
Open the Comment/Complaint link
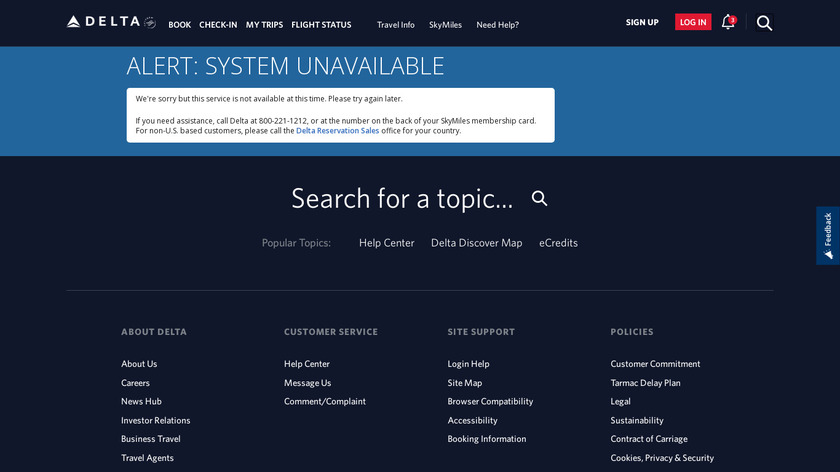(325, 401)
